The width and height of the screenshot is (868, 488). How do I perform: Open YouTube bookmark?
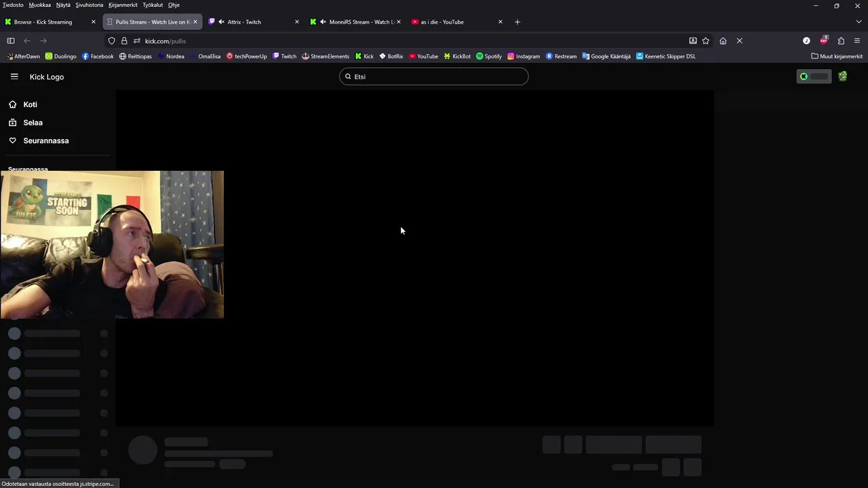424,56
